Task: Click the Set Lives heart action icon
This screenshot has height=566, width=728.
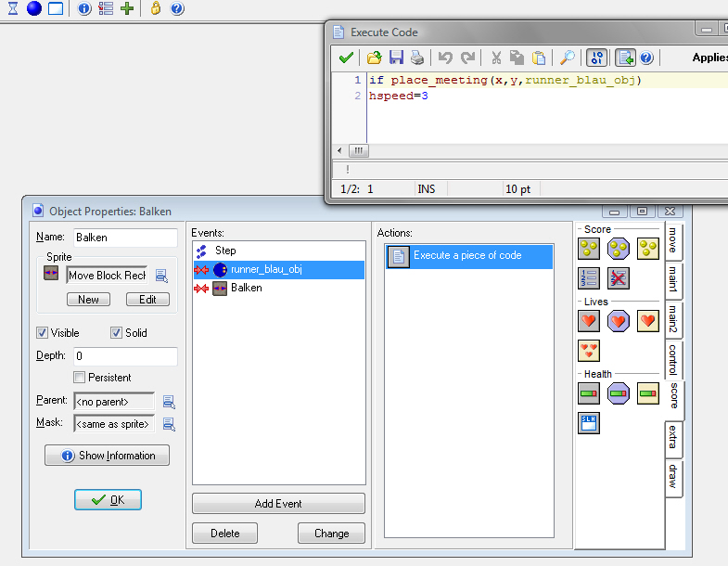Action: click(589, 321)
